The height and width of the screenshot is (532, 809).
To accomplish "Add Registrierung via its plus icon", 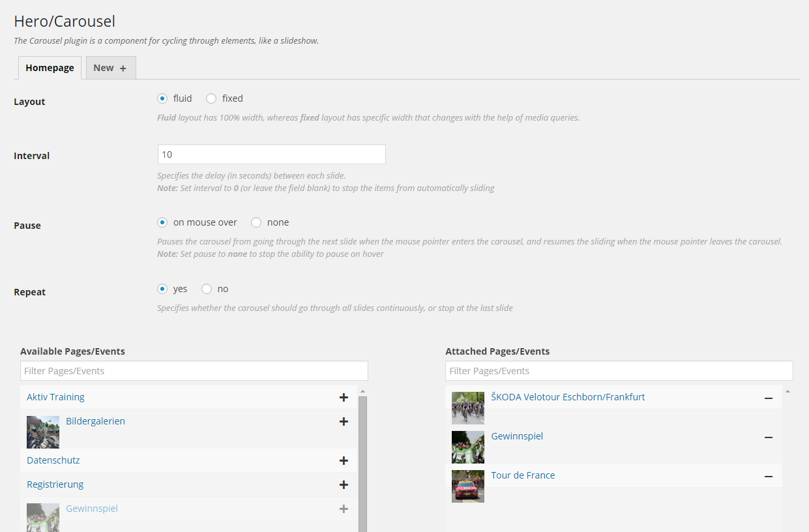I will point(344,485).
